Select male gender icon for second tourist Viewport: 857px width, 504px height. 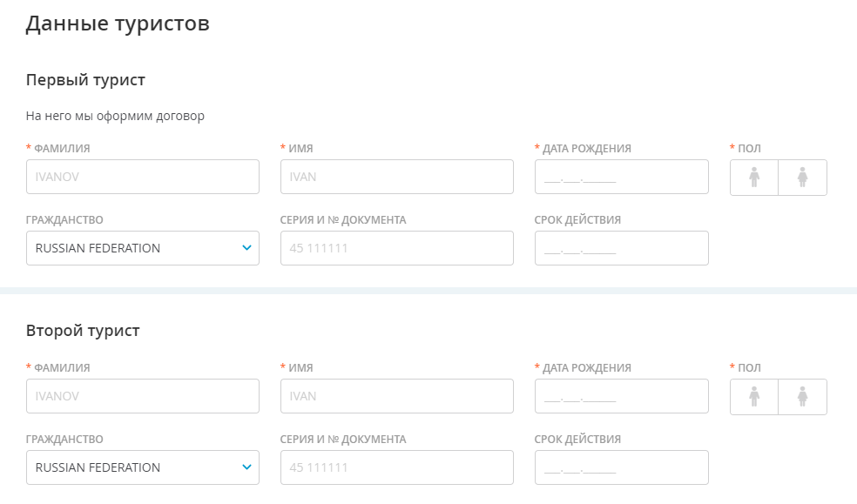(x=754, y=397)
